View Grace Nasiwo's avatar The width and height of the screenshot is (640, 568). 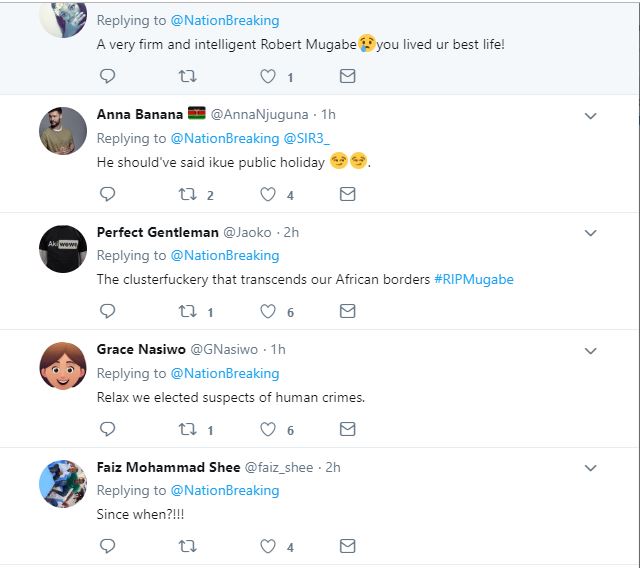[x=62, y=365]
